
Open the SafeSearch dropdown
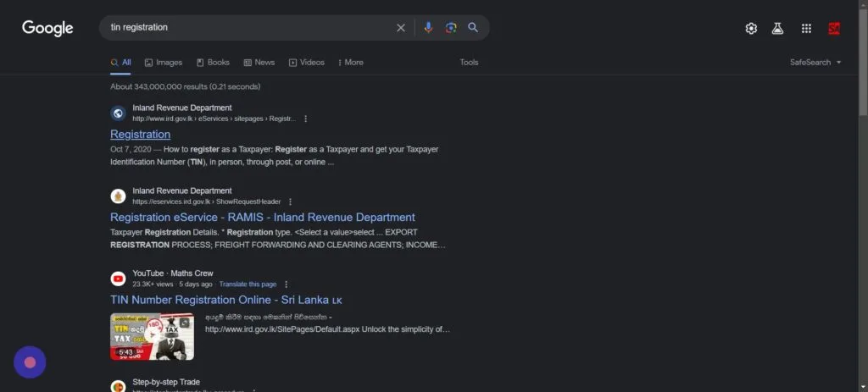[x=815, y=63]
